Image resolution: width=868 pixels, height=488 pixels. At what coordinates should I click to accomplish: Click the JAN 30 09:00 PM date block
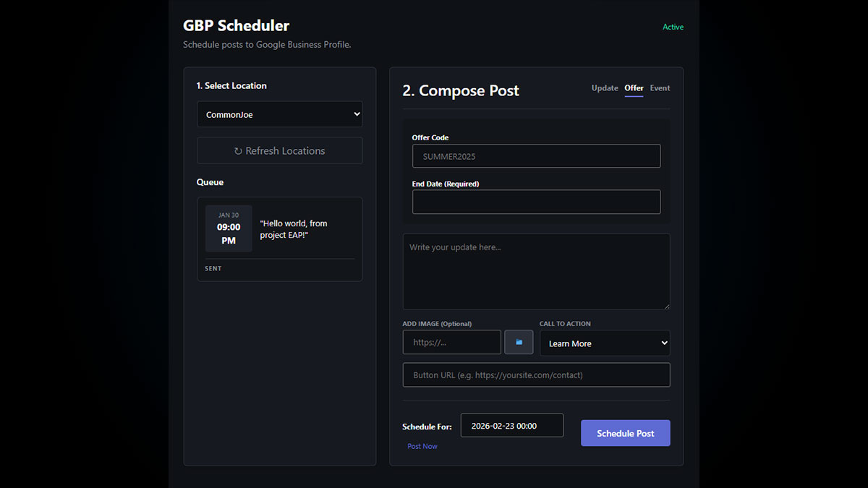click(229, 228)
